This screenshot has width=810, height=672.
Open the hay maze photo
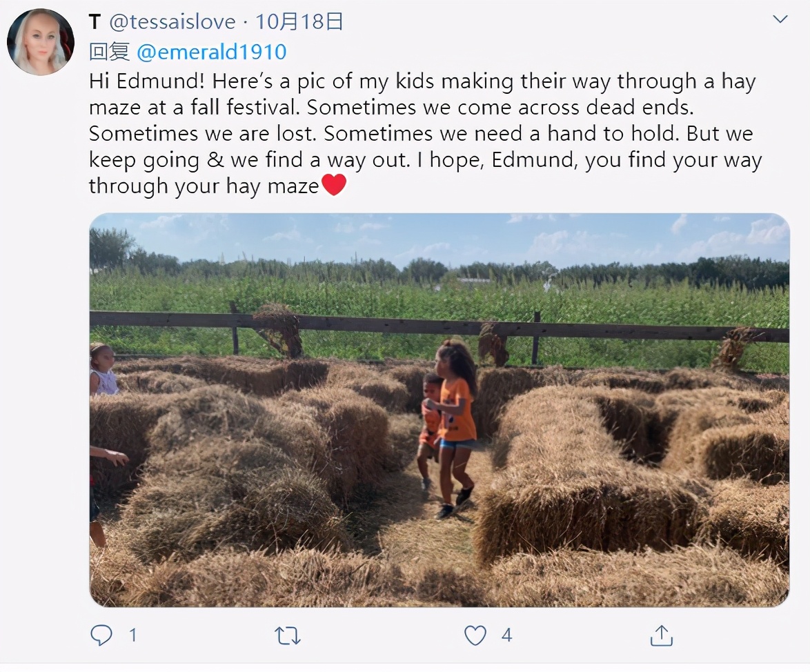point(439,410)
